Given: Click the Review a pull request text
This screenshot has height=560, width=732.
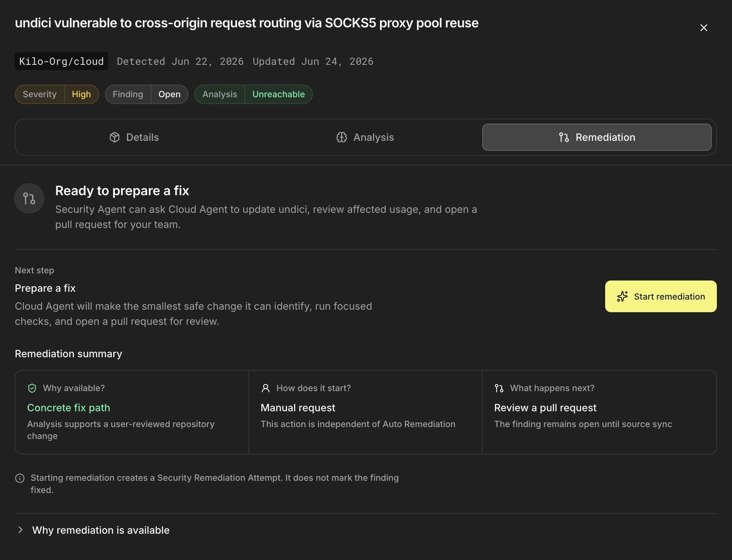Looking at the screenshot, I should [545, 408].
